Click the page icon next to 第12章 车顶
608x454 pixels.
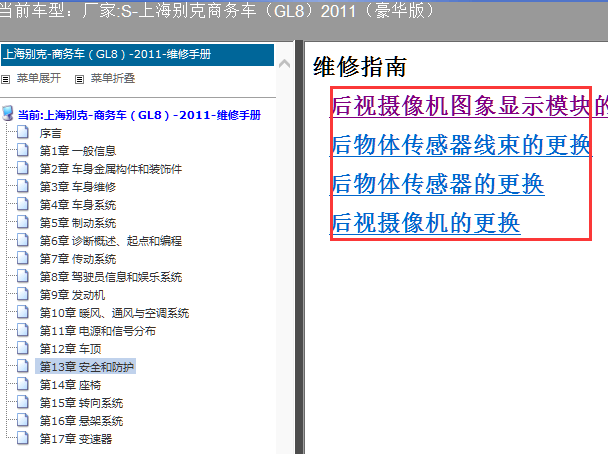(x=22, y=349)
